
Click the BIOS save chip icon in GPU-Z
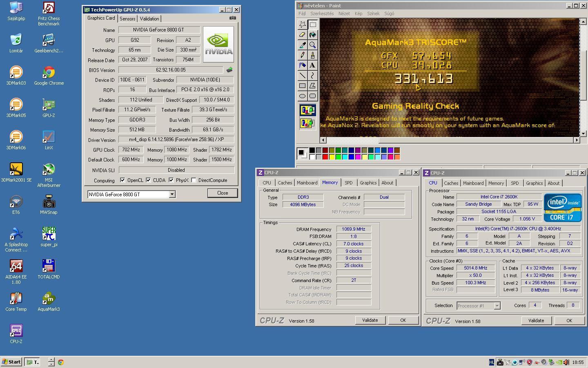(229, 70)
